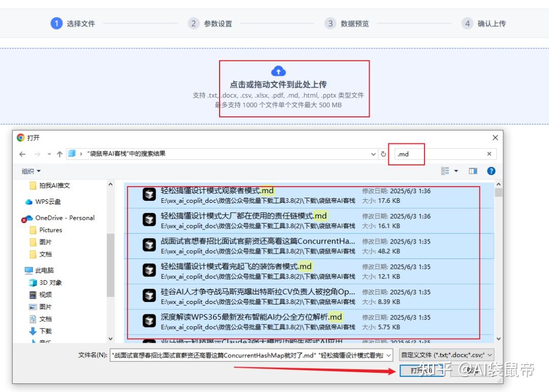549x392 pixels.
Task: Click the cloud upload icon
Action: 279,71
